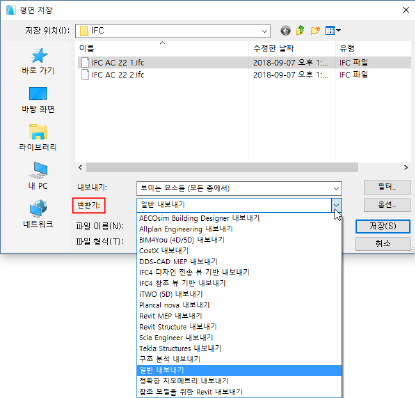Close the 평면 저장 dialog
This screenshot has width=415, height=398.
pos(406,10)
